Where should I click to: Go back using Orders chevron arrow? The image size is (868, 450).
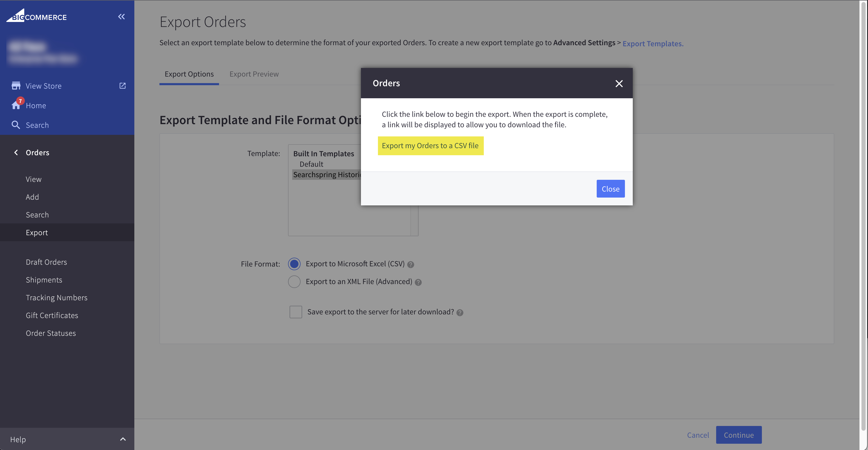pos(16,153)
